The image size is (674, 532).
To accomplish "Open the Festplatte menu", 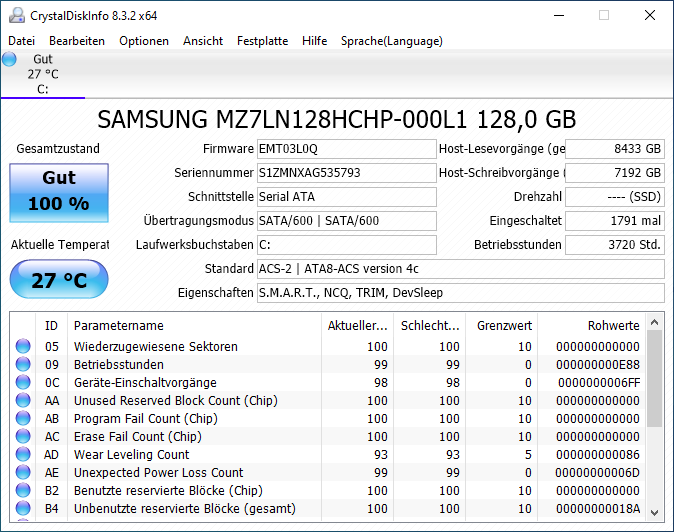I will pyautogui.click(x=263, y=41).
